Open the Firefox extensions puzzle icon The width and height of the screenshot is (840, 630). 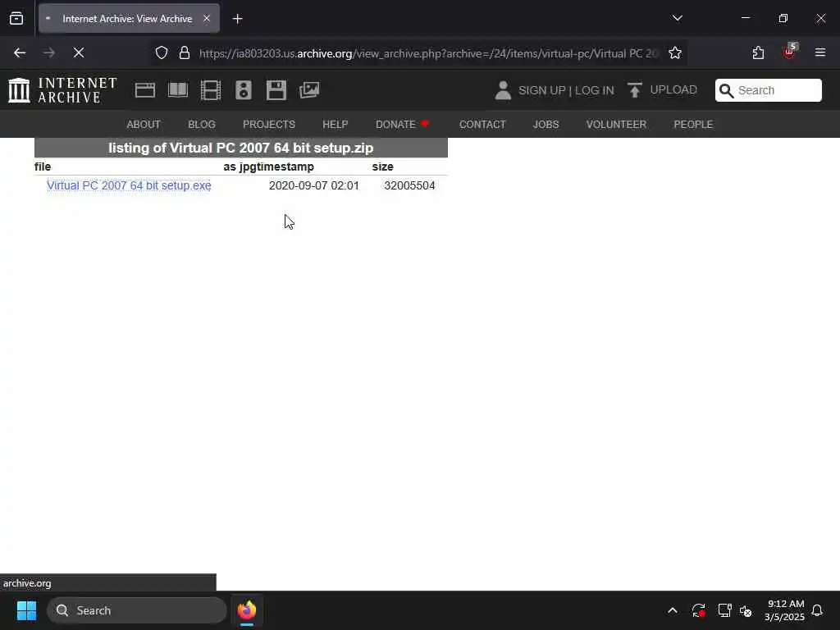[758, 53]
